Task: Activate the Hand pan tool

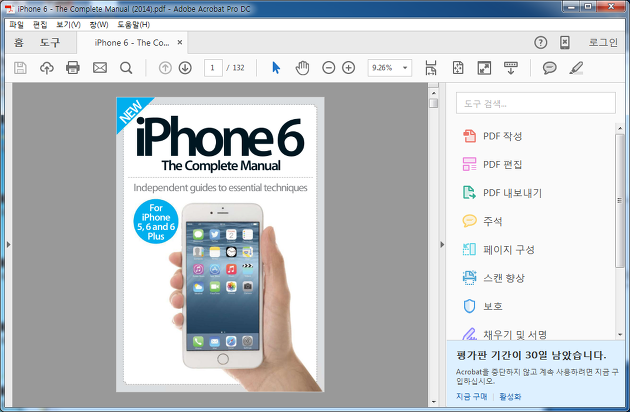Action: click(x=302, y=68)
